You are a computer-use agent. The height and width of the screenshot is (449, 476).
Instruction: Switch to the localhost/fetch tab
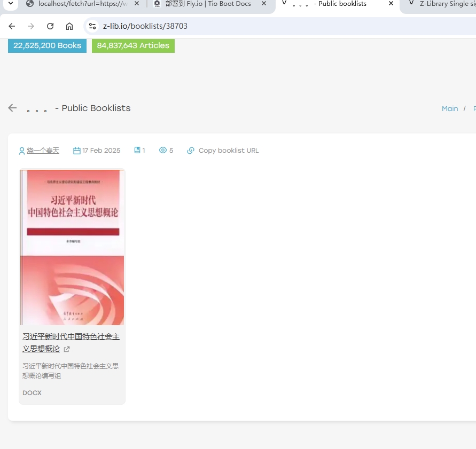[x=80, y=4]
